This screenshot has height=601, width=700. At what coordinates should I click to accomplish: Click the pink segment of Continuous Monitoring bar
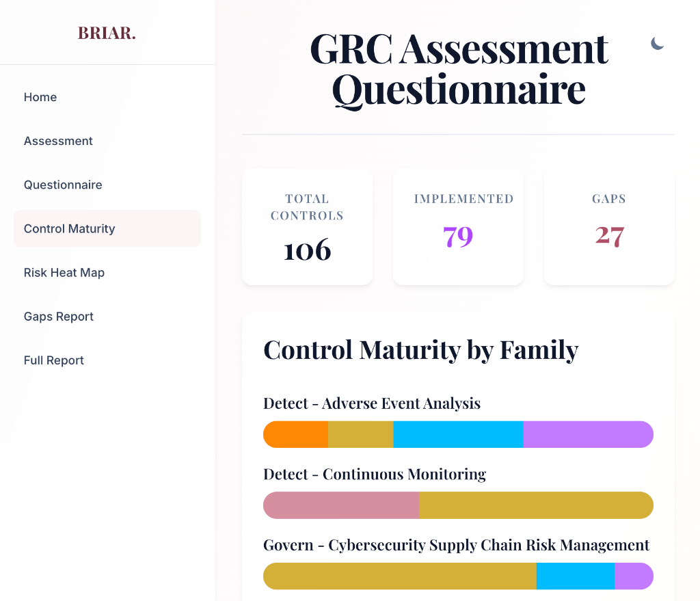340,505
